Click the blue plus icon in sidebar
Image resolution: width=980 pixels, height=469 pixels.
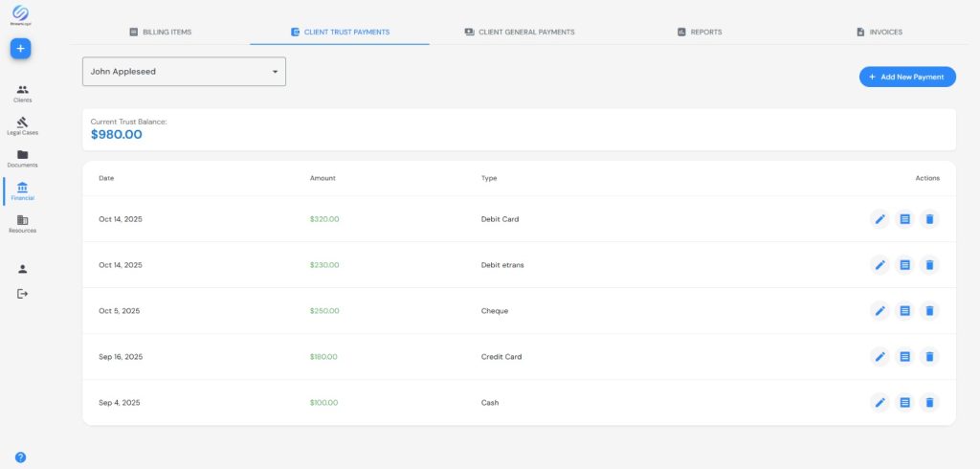(x=21, y=49)
